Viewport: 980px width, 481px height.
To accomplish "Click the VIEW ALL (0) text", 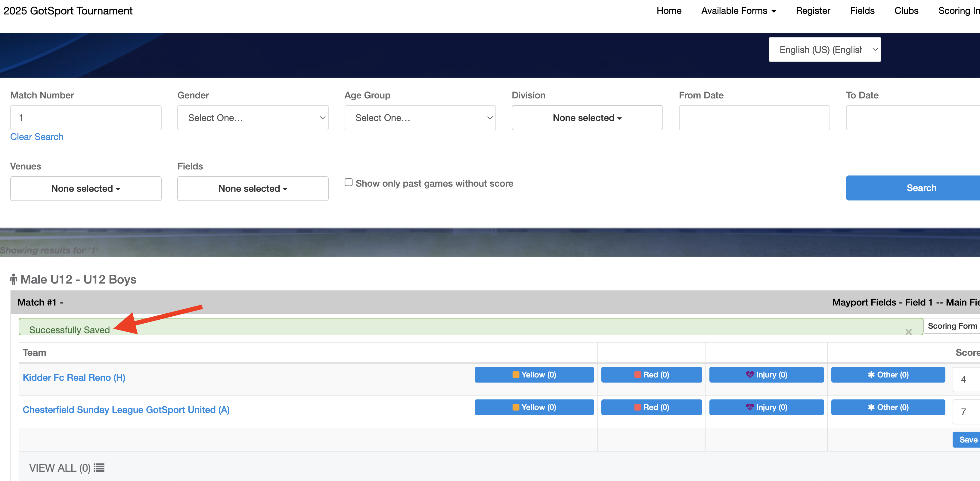I will click(x=60, y=468).
